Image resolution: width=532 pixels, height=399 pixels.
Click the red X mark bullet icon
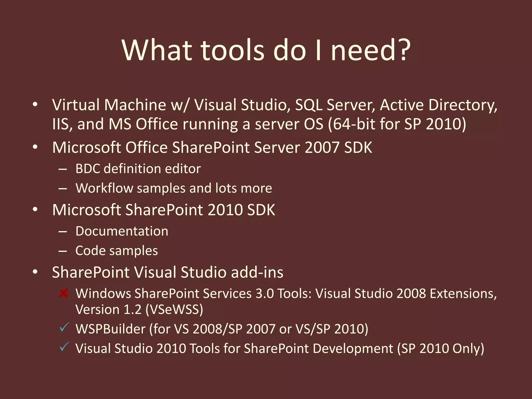[64, 294]
